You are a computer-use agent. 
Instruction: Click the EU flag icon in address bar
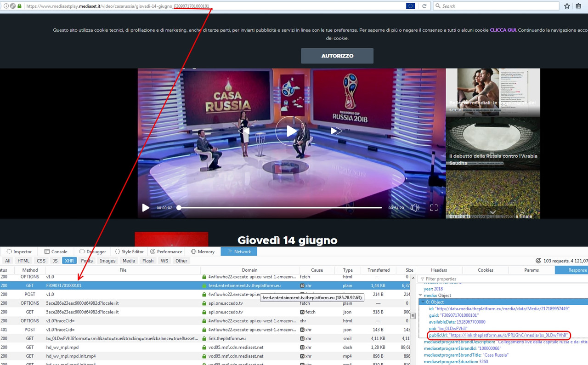(x=411, y=6)
